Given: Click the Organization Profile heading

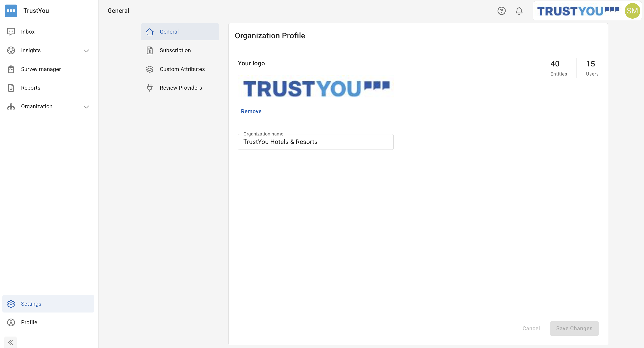Looking at the screenshot, I should click(x=270, y=36).
